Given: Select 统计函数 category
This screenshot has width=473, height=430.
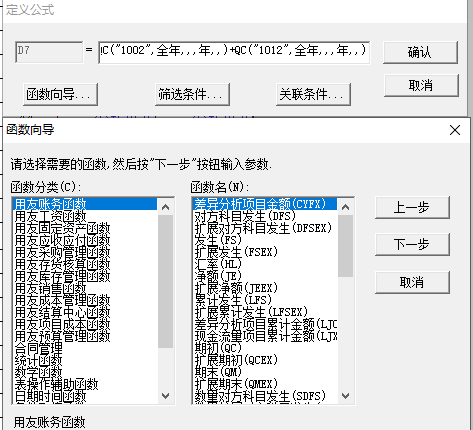Looking at the screenshot, I should click(x=39, y=360).
